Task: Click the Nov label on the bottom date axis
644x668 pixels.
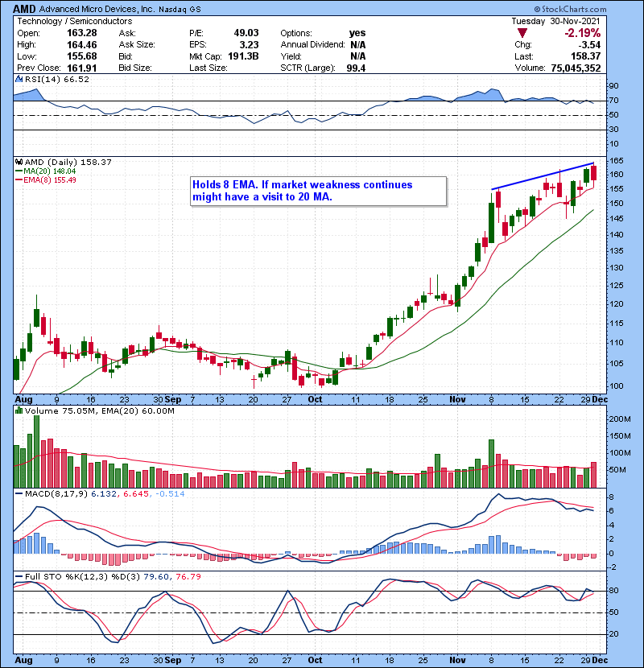Action: coord(457,660)
